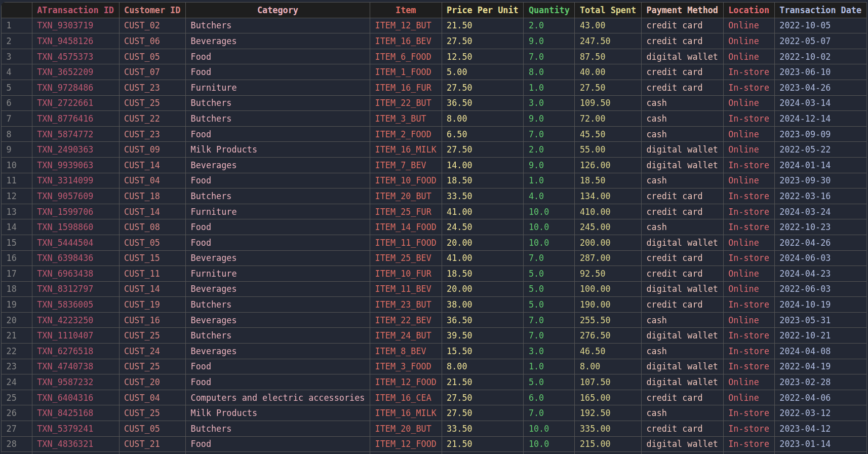The width and height of the screenshot is (868, 454).
Task: Select the Price Per Unit header
Action: click(x=482, y=10)
